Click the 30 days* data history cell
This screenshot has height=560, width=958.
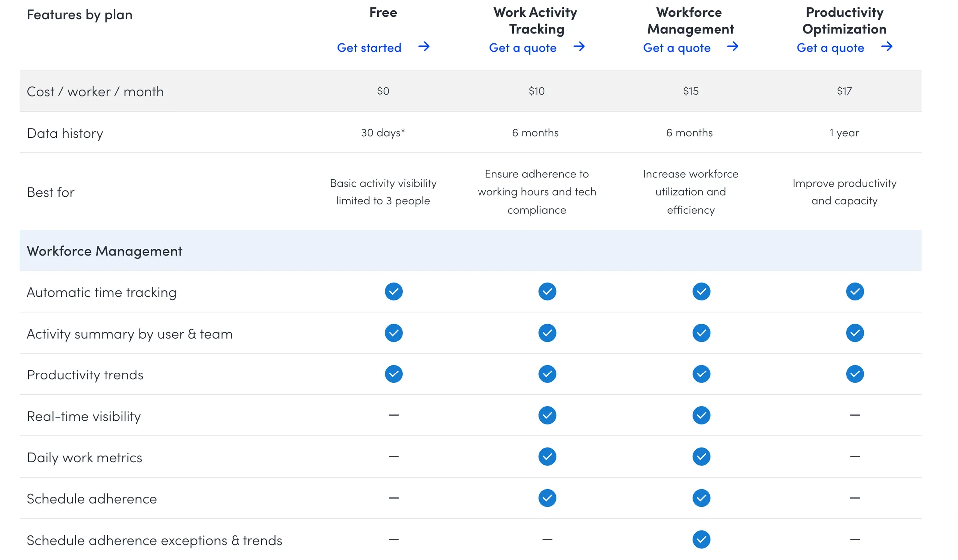383,133
